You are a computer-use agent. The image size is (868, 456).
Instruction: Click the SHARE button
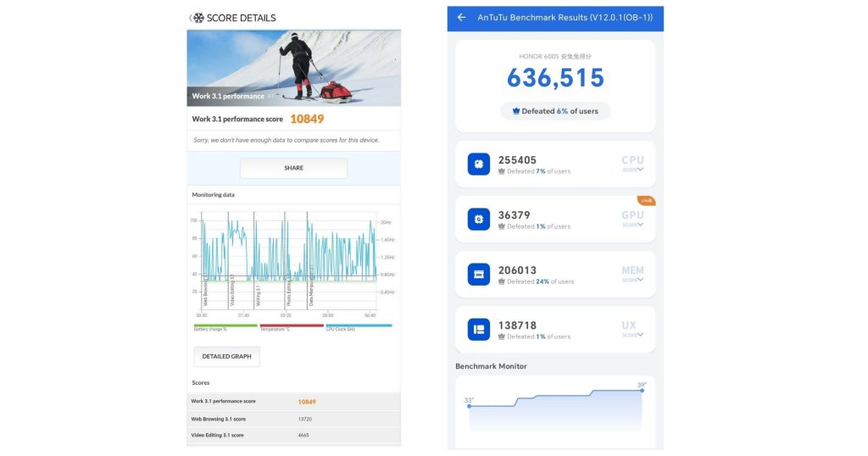tap(293, 168)
